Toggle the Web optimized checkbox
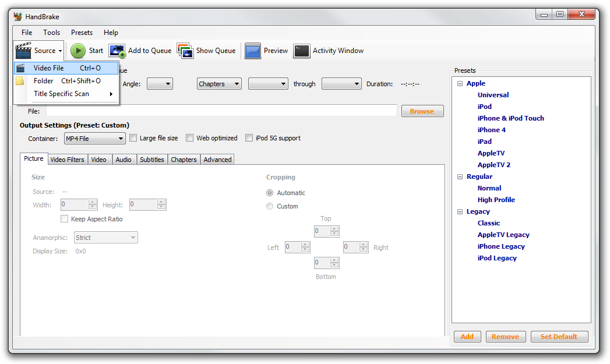This screenshot has height=364, width=610. 190,138
